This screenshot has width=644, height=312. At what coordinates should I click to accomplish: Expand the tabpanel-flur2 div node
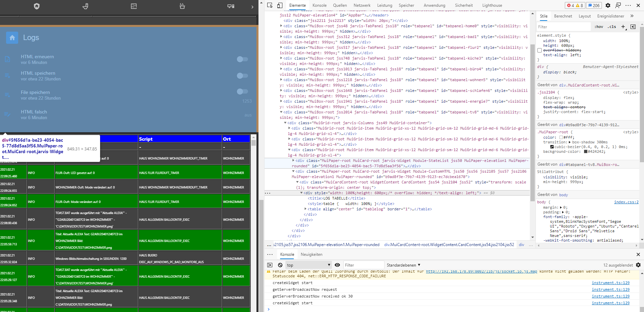281,47
